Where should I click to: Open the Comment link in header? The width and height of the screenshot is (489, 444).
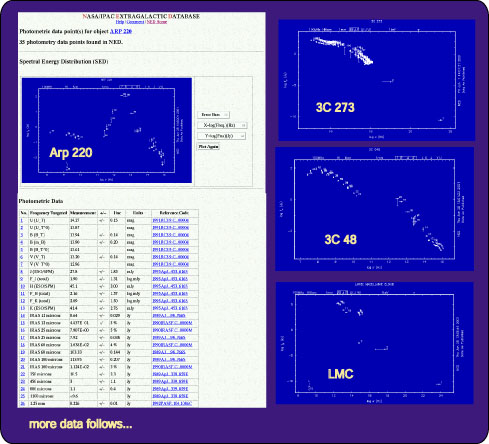pyautogui.click(x=135, y=22)
